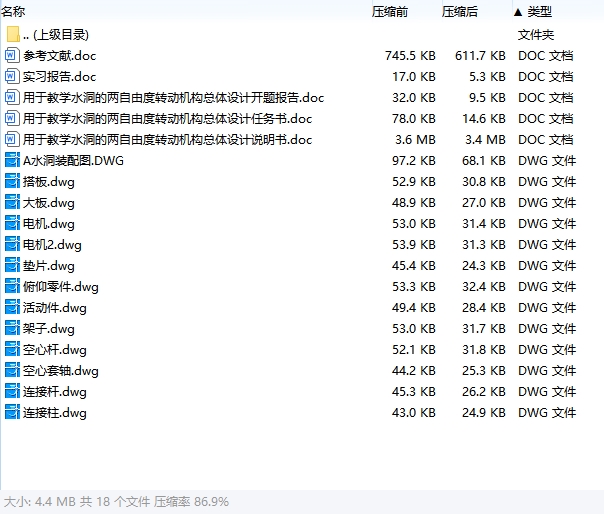The image size is (604, 514).
Task: Click the DWG icon for 俯仰零件.dwg
Action: [x=12, y=286]
